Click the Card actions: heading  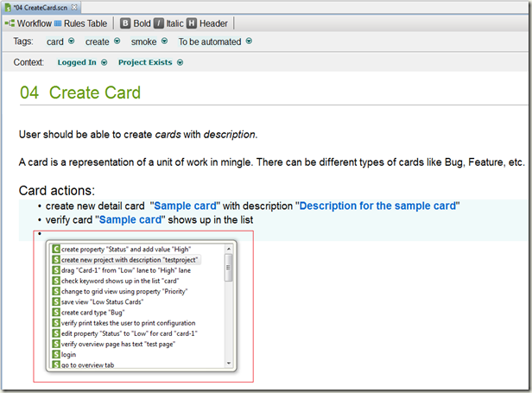point(57,190)
